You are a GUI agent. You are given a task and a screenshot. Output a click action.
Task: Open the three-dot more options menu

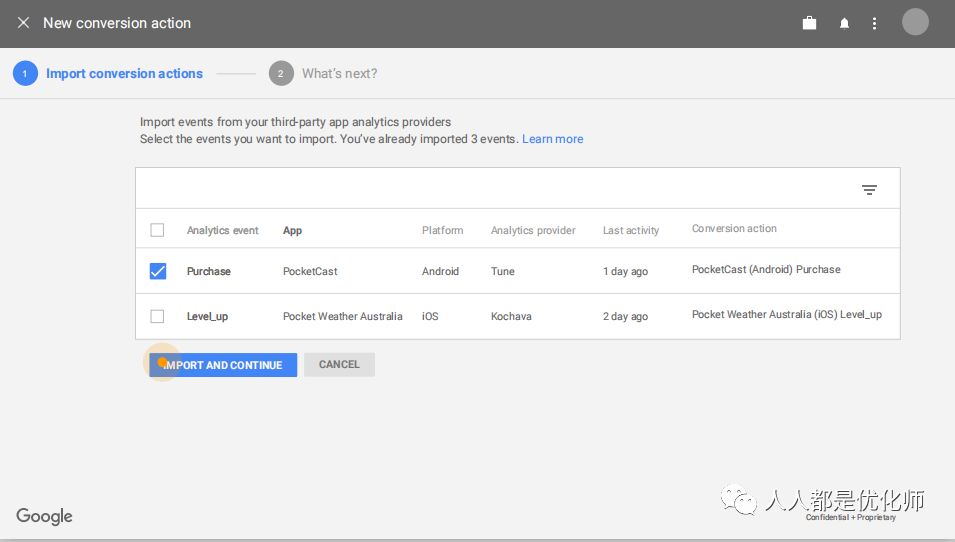[x=874, y=23]
